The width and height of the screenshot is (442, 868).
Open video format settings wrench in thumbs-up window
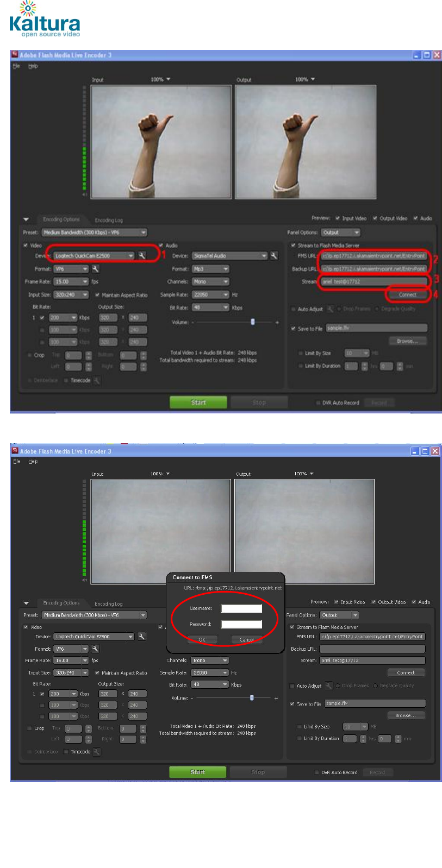click(95, 268)
